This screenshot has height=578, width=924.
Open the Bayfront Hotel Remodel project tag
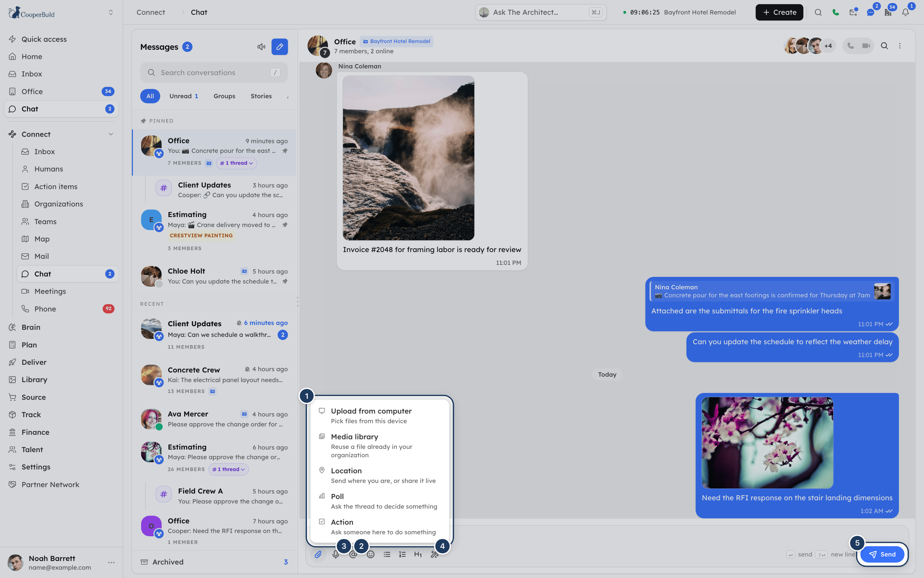396,41
